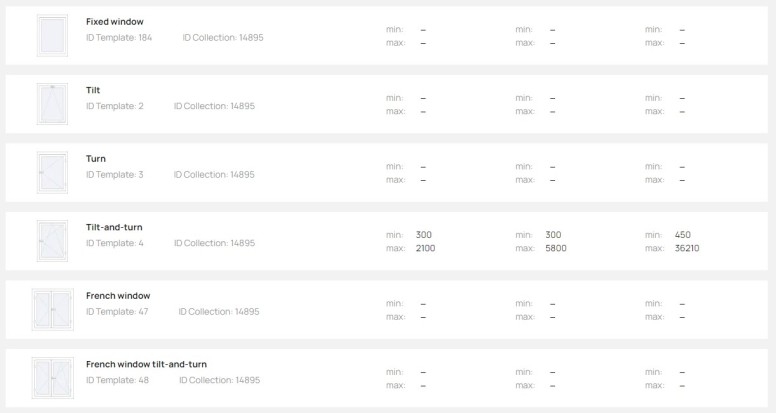This screenshot has height=413, width=776.
Task: Open the French window title
Action: point(118,296)
